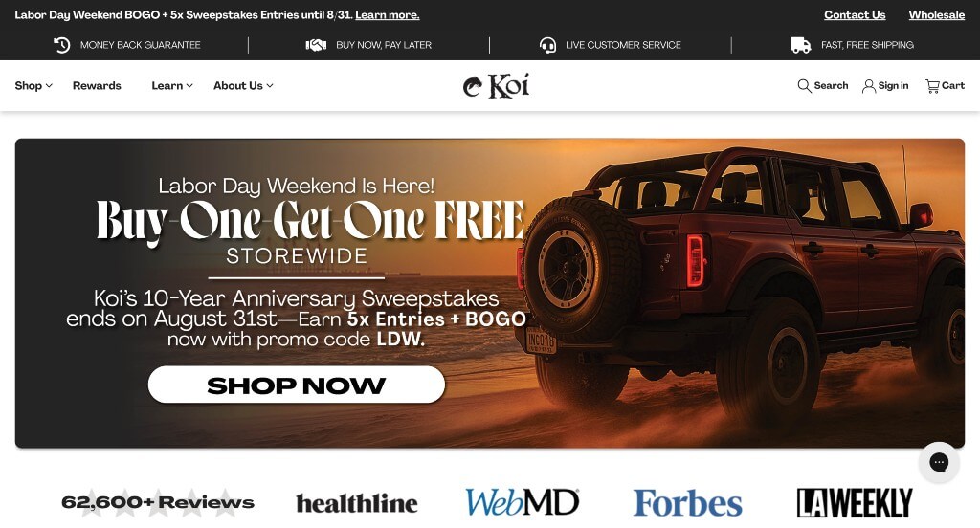Click the Sign in user icon
This screenshot has height=528, width=980.
click(x=869, y=86)
